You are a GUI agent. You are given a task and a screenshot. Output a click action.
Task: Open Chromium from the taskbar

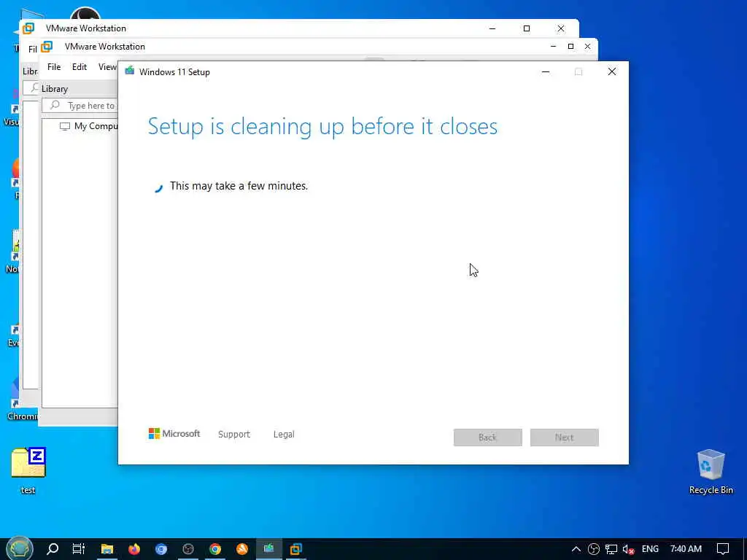pos(161,549)
